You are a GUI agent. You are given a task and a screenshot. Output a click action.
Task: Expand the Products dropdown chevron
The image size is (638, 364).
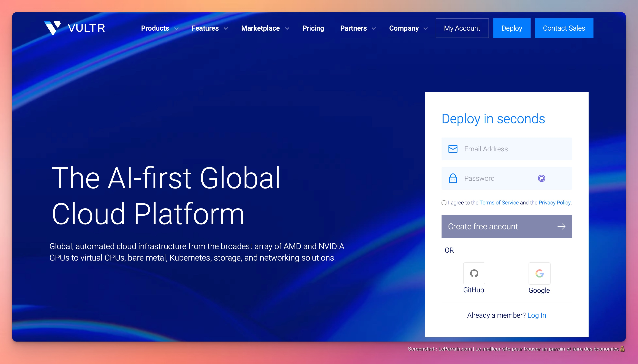[176, 29]
